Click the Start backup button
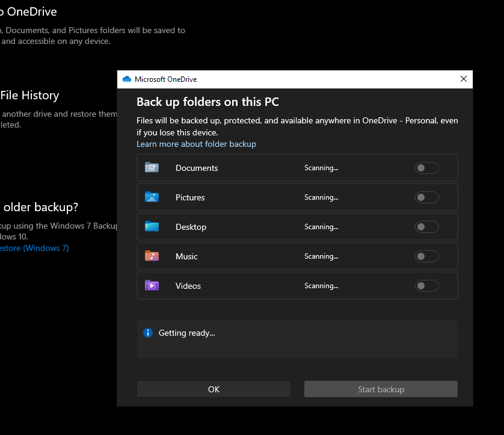Image resolution: width=504 pixels, height=435 pixels. (x=381, y=389)
